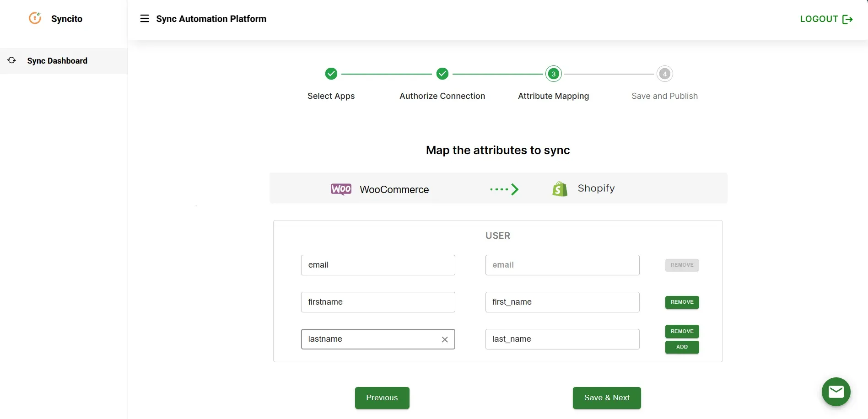Image resolution: width=868 pixels, height=419 pixels.
Task: Select the Authorize Connection completed step
Action: [442, 74]
